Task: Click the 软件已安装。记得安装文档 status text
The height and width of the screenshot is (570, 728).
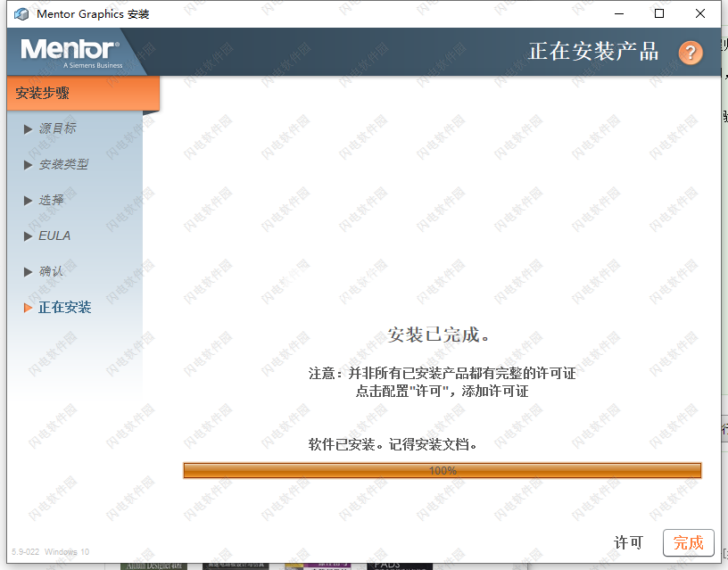Action: pyautogui.click(x=393, y=445)
